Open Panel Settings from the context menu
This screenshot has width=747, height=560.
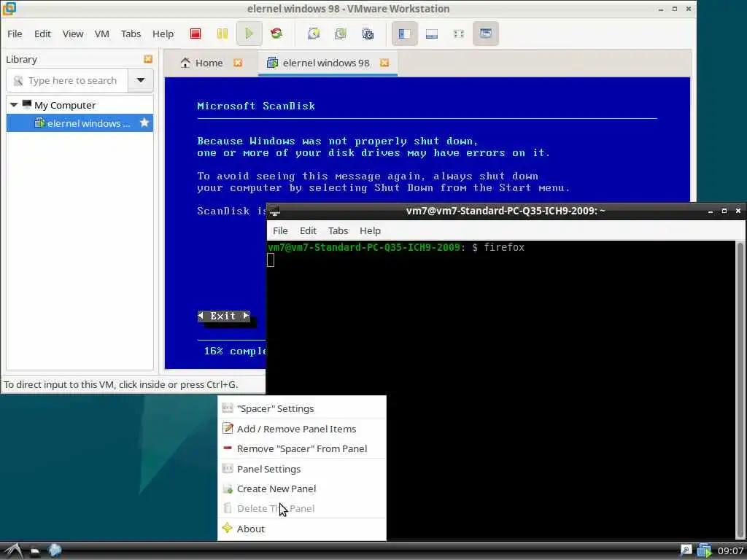[x=301, y=469]
